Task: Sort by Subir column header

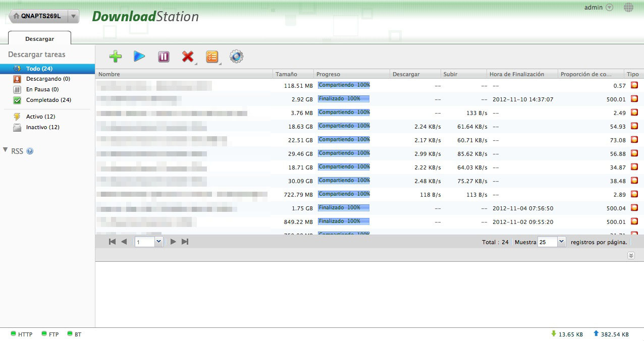Action: point(464,74)
